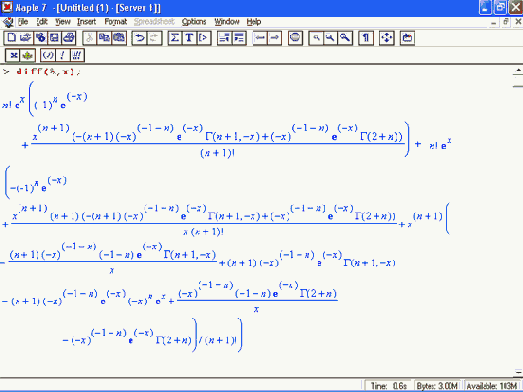Toggle nonprinting characters with the paragraph mark icon
This screenshot has width=523, height=392.
(366, 38)
